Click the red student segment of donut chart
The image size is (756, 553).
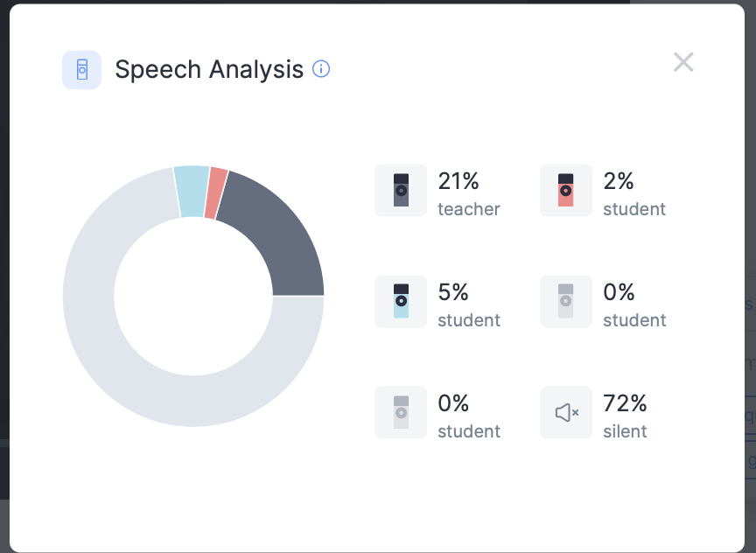point(216,192)
